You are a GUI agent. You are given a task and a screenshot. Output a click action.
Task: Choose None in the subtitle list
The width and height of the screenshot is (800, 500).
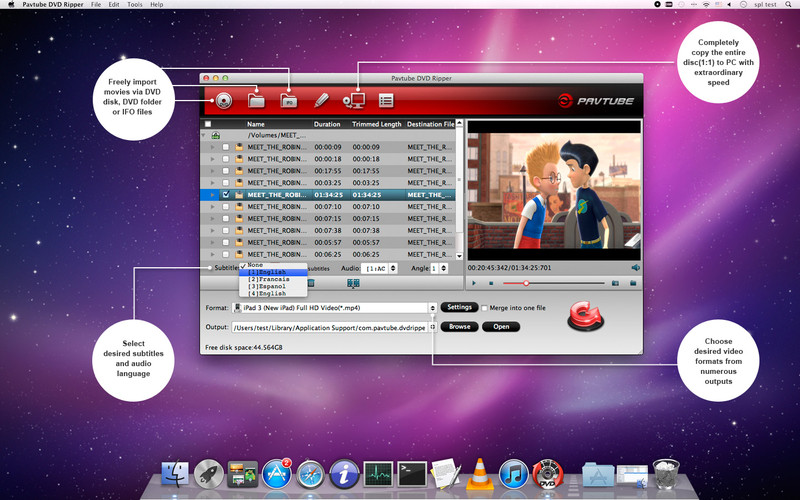click(273, 265)
